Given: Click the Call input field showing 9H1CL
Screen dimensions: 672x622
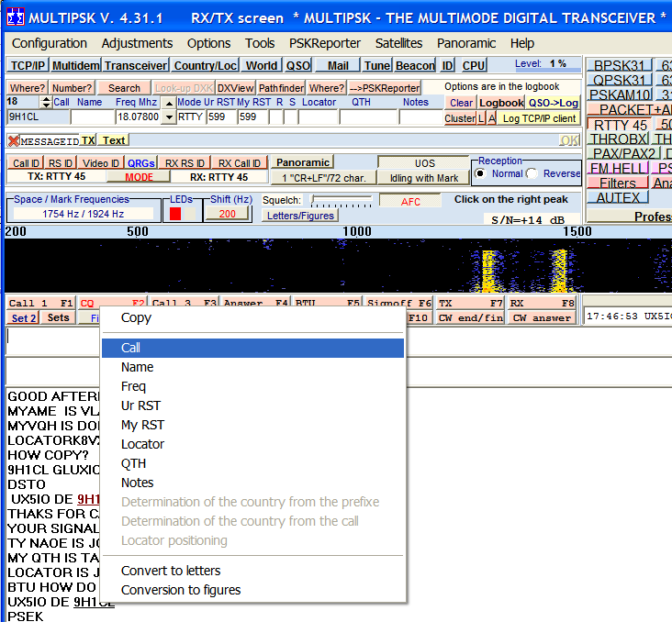Looking at the screenshot, I should 37,117.
